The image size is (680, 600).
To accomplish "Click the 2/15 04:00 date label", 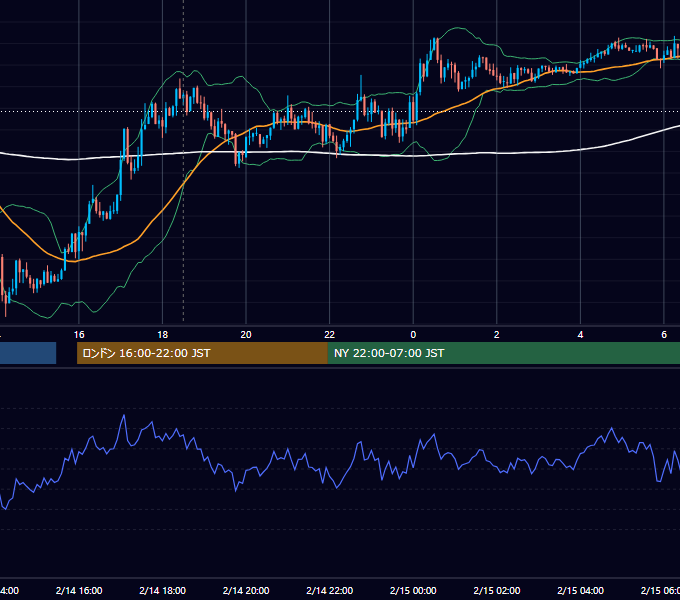I will pos(580,591).
